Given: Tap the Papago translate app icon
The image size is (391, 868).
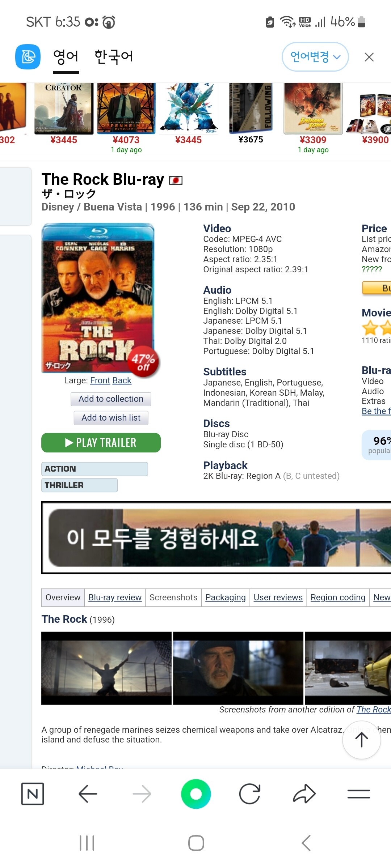Looking at the screenshot, I should click(x=28, y=57).
